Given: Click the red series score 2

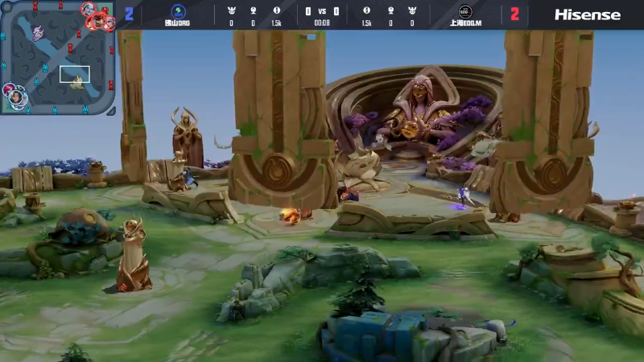Looking at the screenshot, I should coord(514,14).
